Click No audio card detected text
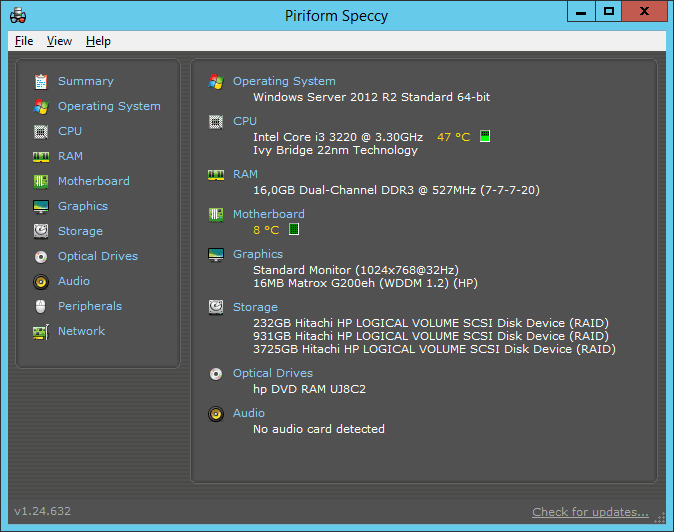This screenshot has height=532, width=674. click(319, 429)
